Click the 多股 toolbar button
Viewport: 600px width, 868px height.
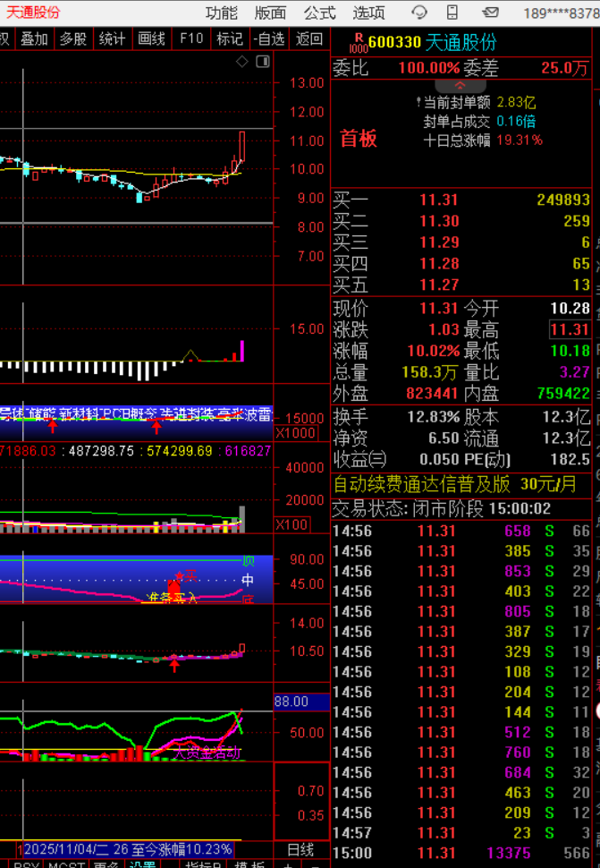[x=73, y=38]
